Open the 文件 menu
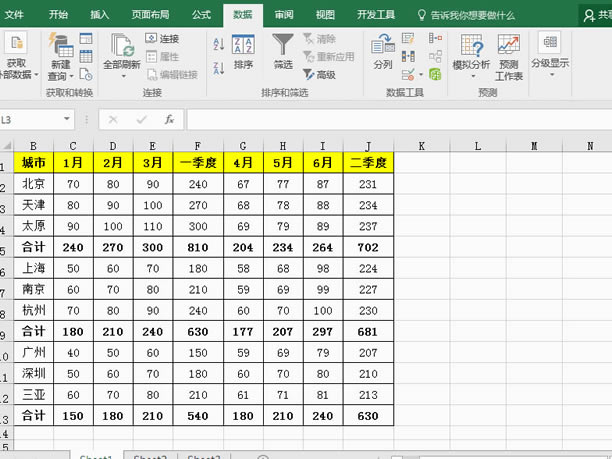This screenshot has height=459, width=612. 15,15
